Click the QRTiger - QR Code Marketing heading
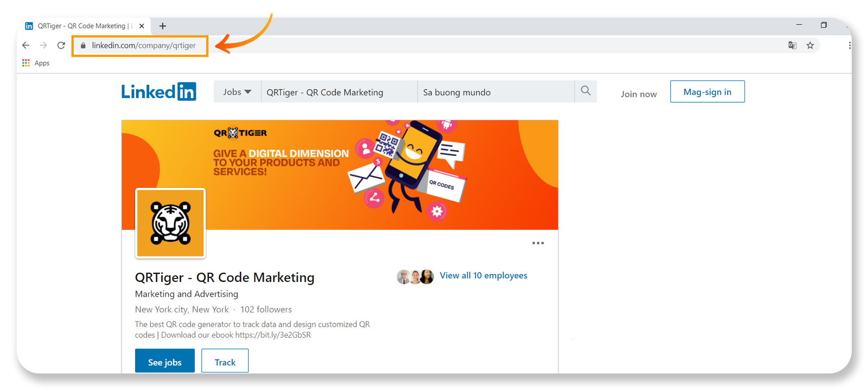This screenshot has height=392, width=868. pyautogui.click(x=225, y=277)
